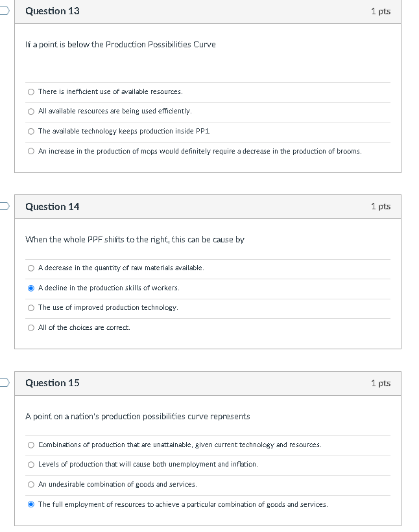Select the answer mentioning unemployment and inflation
Viewport: 419px width, 532px height.
click(30, 464)
